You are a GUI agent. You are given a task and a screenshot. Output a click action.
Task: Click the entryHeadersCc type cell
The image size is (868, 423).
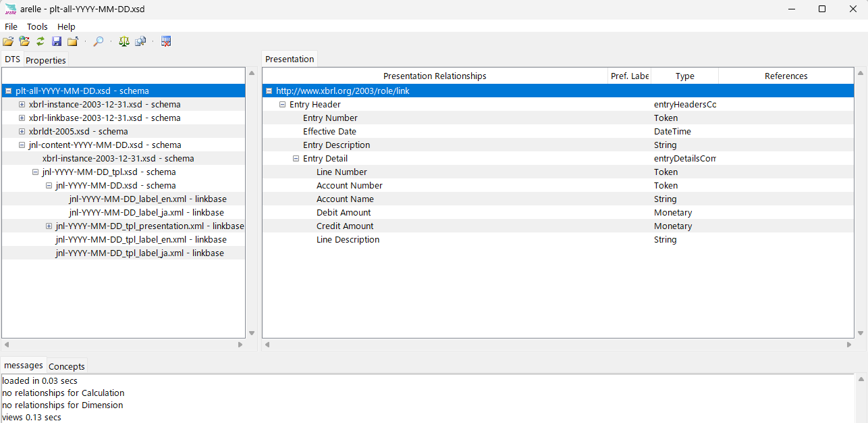pyautogui.click(x=684, y=104)
